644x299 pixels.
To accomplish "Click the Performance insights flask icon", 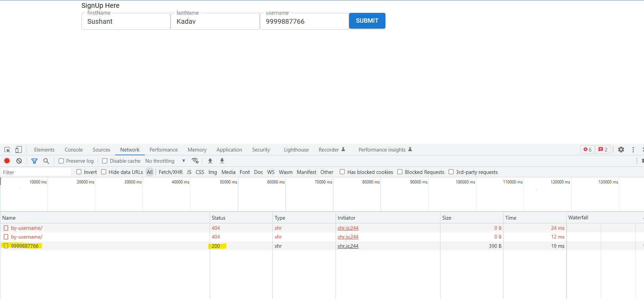I will [410, 149].
